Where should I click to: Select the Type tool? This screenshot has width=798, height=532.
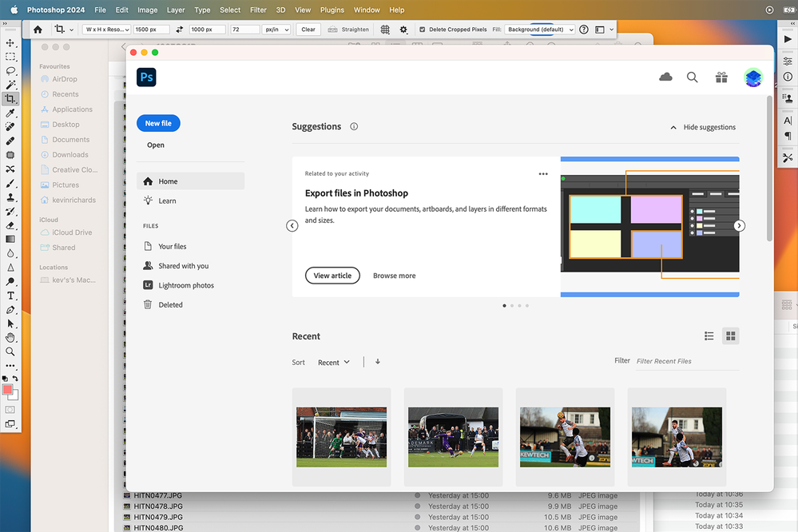coord(10,295)
